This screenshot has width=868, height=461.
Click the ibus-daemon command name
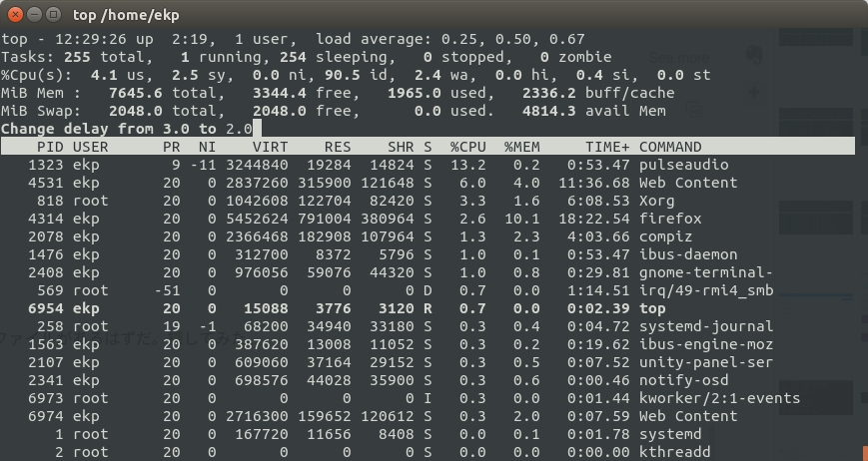(x=688, y=254)
